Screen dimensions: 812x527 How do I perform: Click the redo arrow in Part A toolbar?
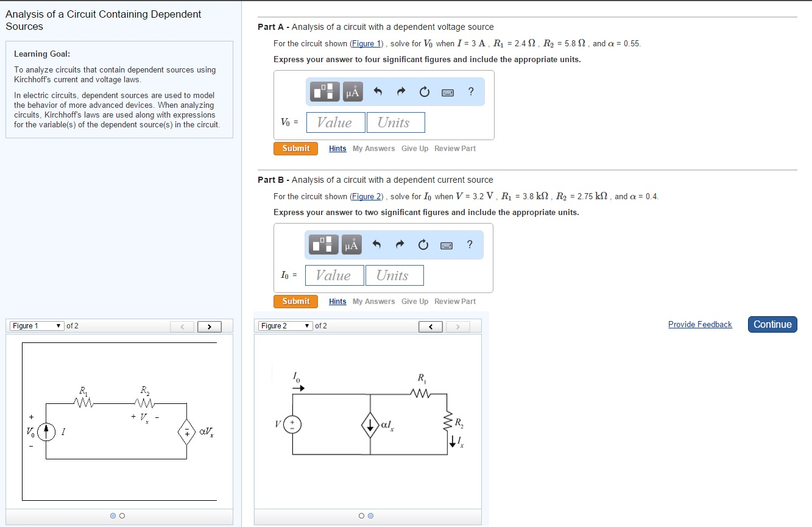400,91
